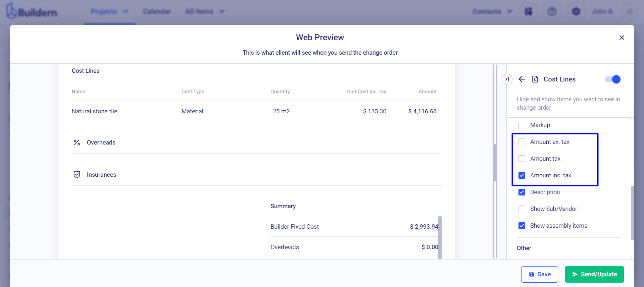644x287 pixels.
Task: Uncheck the Amount inc. tax checkbox
Action: pyautogui.click(x=522, y=175)
